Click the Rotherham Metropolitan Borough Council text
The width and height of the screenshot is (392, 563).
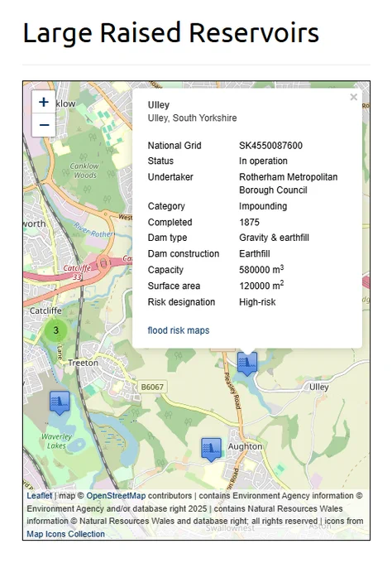289,184
